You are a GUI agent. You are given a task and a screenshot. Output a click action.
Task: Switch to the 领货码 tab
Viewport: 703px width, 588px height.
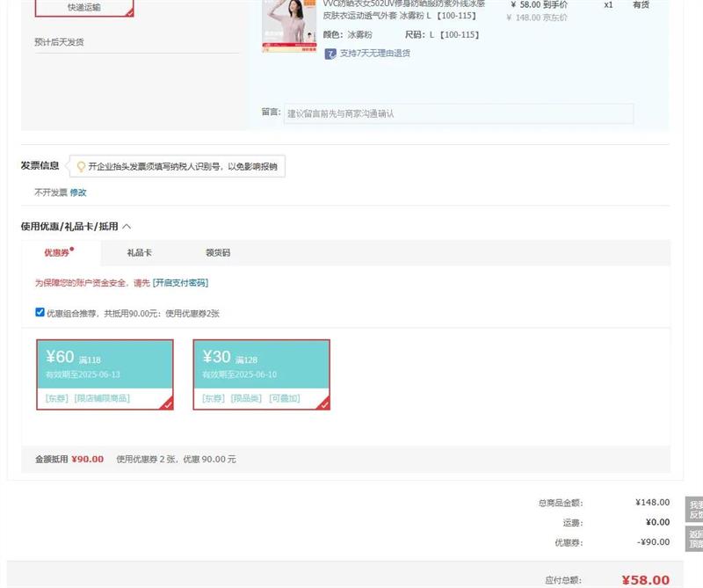pos(218,253)
